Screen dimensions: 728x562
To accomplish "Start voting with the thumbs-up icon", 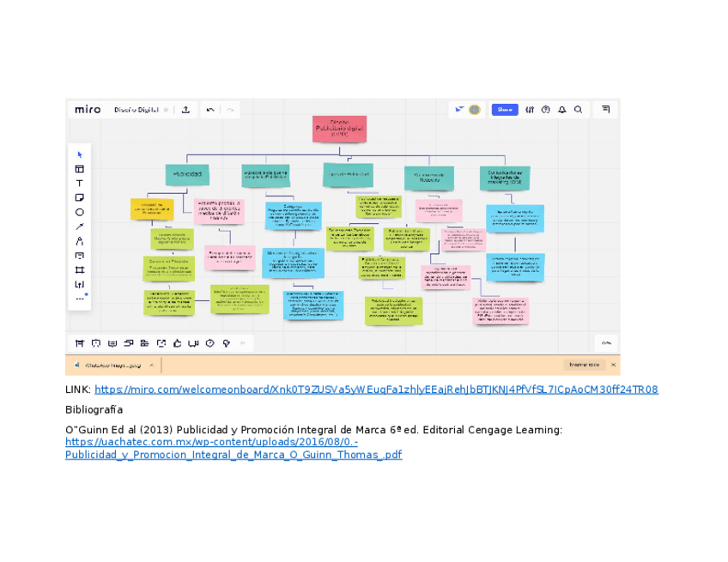I will click(178, 343).
